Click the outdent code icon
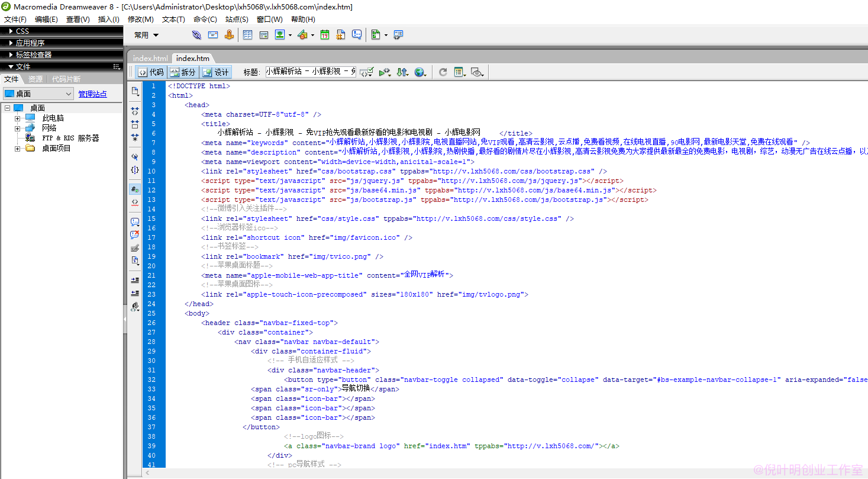Image resolution: width=868 pixels, height=479 pixels. click(x=135, y=293)
